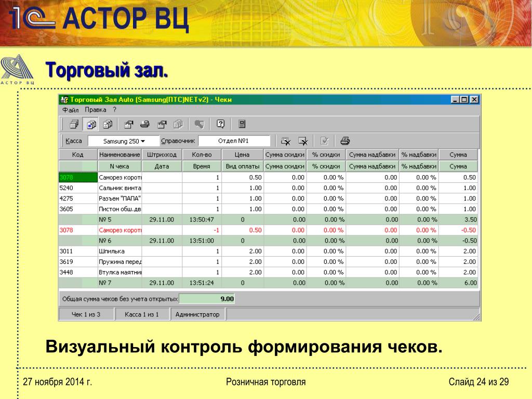Click the delete row icon next to Отдел №1
This screenshot has height=399, width=532.
286,141
